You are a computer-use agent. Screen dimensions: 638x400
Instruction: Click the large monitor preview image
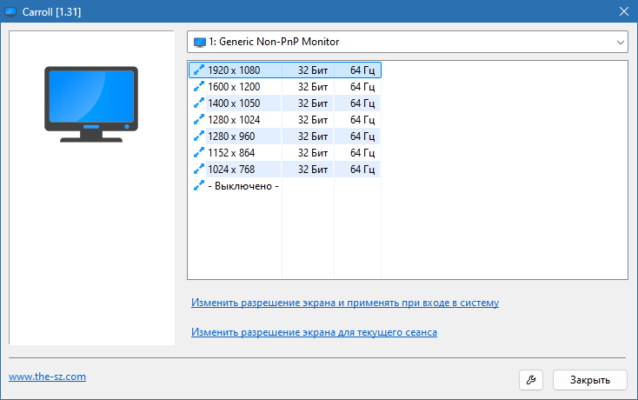click(91, 104)
